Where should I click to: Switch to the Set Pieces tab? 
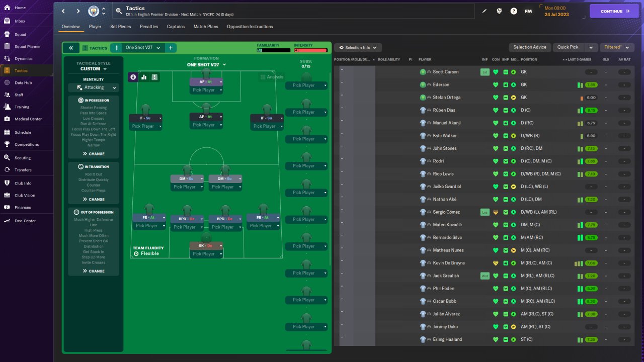pyautogui.click(x=120, y=27)
